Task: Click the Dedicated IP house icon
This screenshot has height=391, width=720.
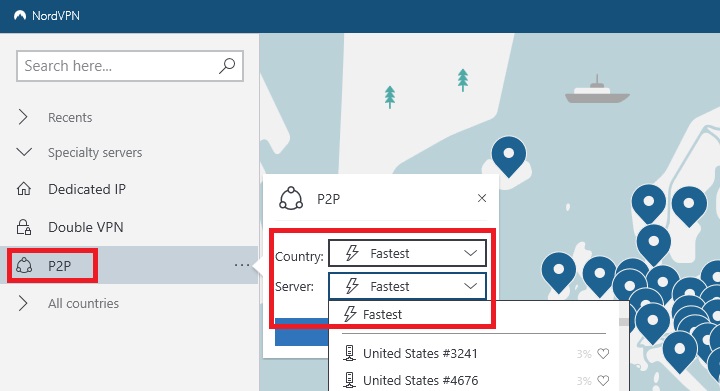Action: coord(24,189)
